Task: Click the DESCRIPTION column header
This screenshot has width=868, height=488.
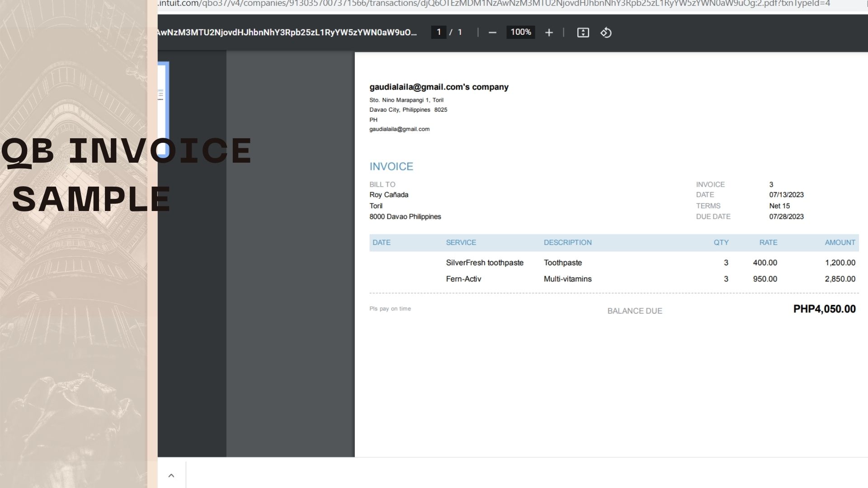Action: [x=567, y=243]
